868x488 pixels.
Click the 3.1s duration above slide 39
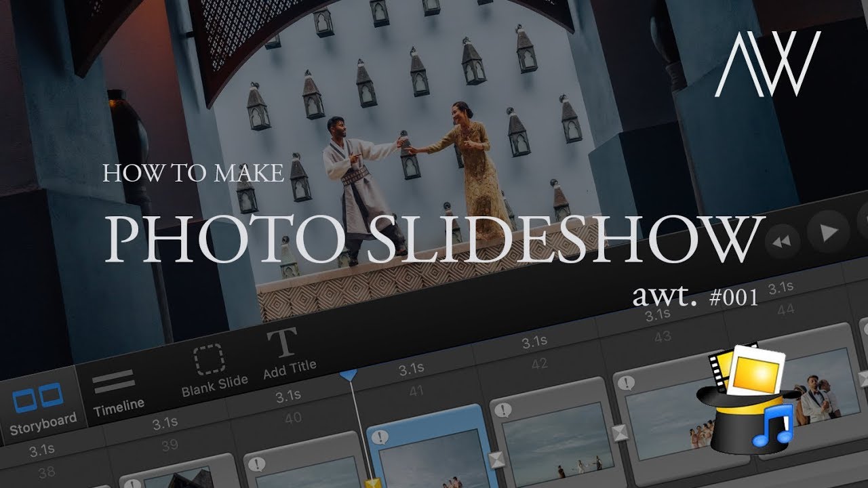165,424
